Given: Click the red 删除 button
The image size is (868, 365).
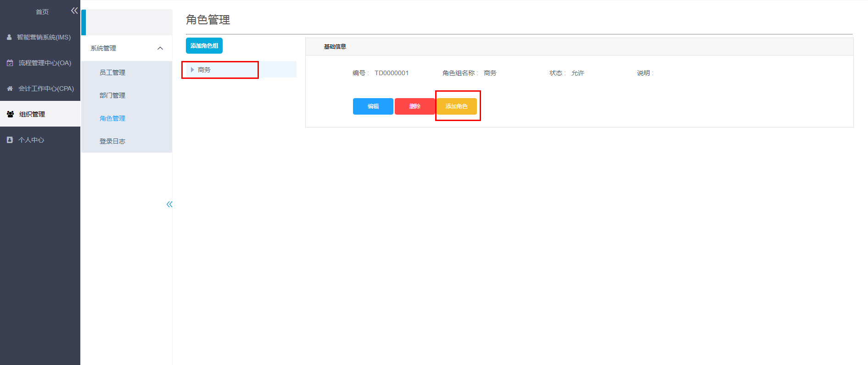Looking at the screenshot, I should (x=415, y=106).
